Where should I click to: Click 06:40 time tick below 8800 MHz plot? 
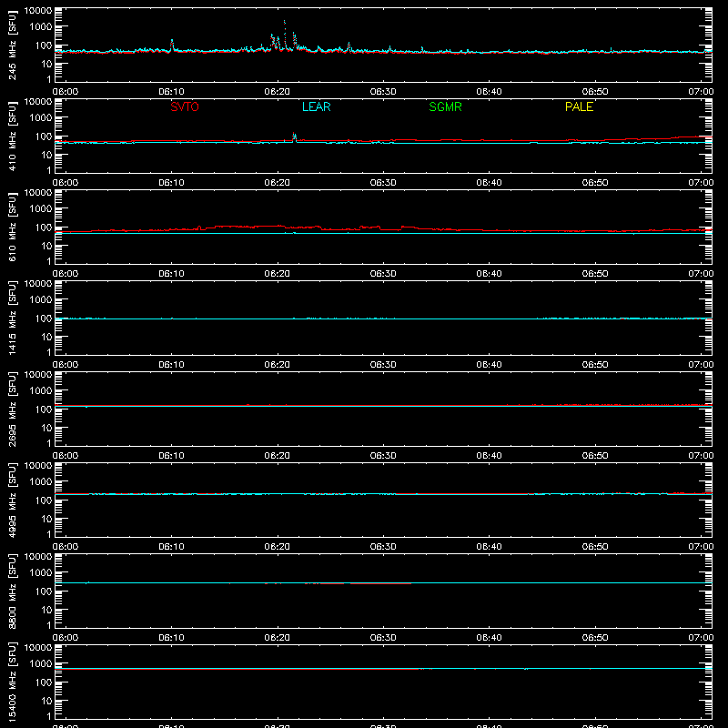pos(489,638)
